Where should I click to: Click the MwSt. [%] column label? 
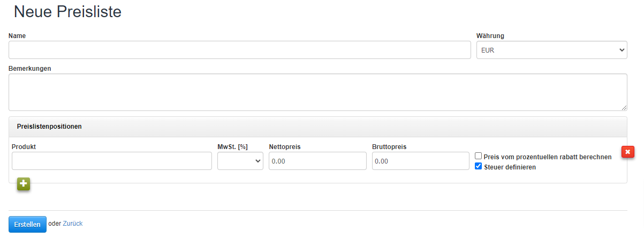[232, 146]
